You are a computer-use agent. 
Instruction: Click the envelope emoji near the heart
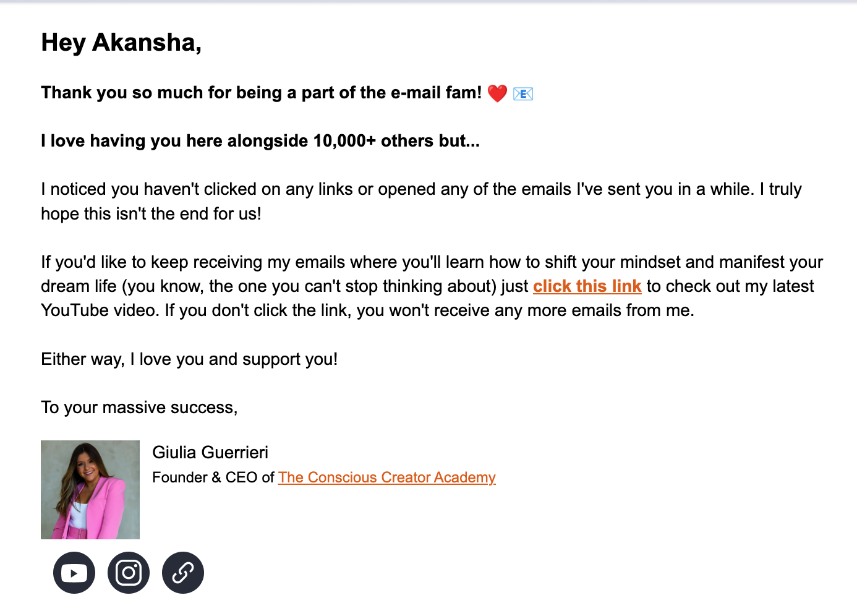pos(522,93)
